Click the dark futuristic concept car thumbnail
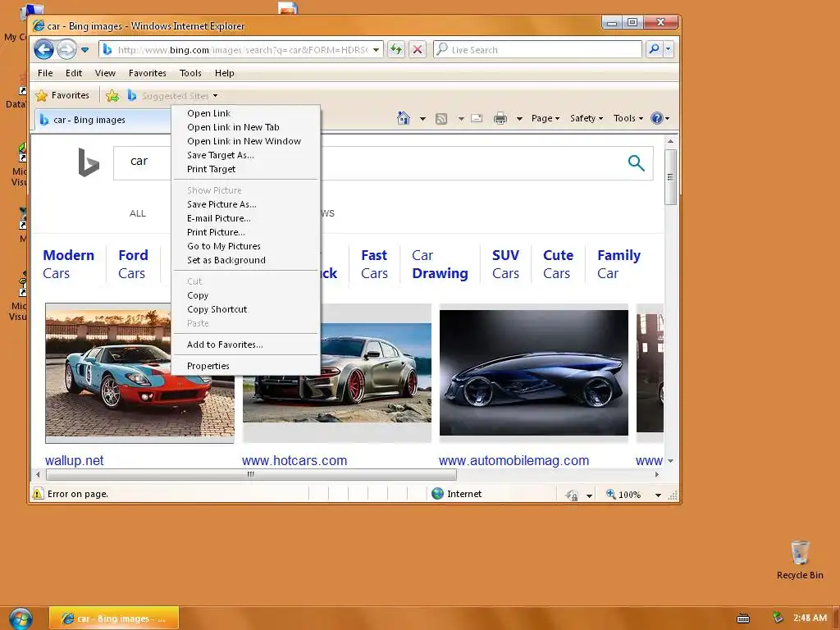 [x=533, y=372]
